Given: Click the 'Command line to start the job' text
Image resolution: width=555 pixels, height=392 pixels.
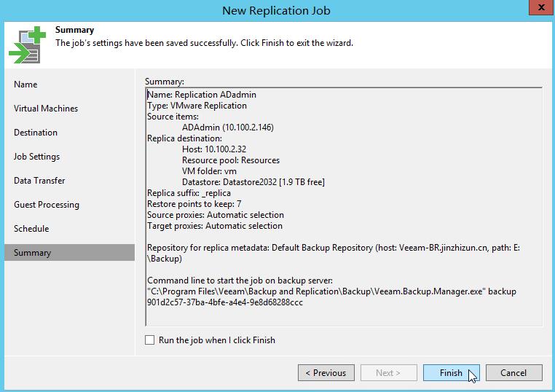Looking at the screenshot, I should pos(240,281).
